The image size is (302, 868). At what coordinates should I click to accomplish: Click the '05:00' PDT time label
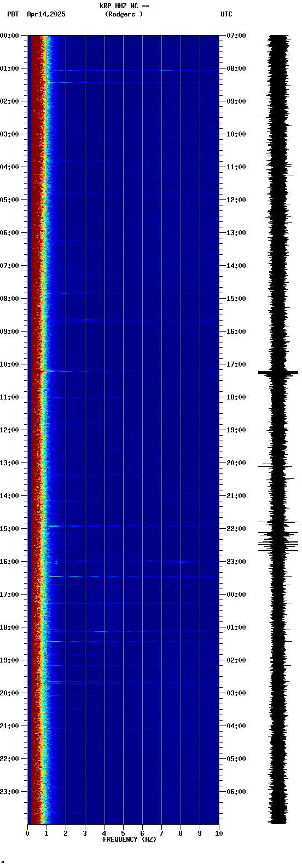[9, 200]
